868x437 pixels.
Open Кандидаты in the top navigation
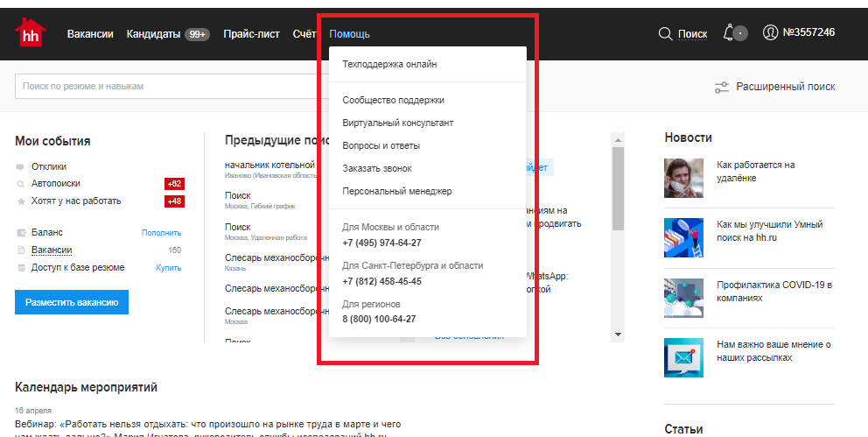[x=153, y=34]
